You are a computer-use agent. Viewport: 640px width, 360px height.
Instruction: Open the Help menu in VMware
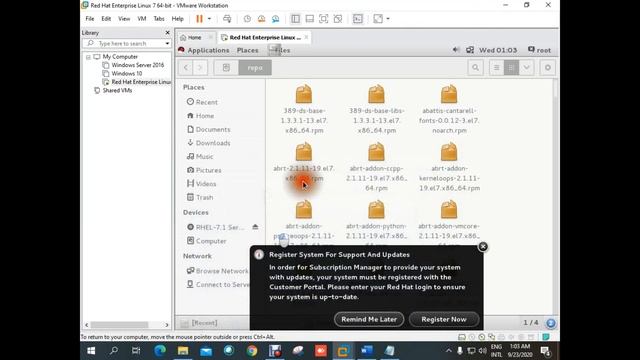(x=178, y=19)
